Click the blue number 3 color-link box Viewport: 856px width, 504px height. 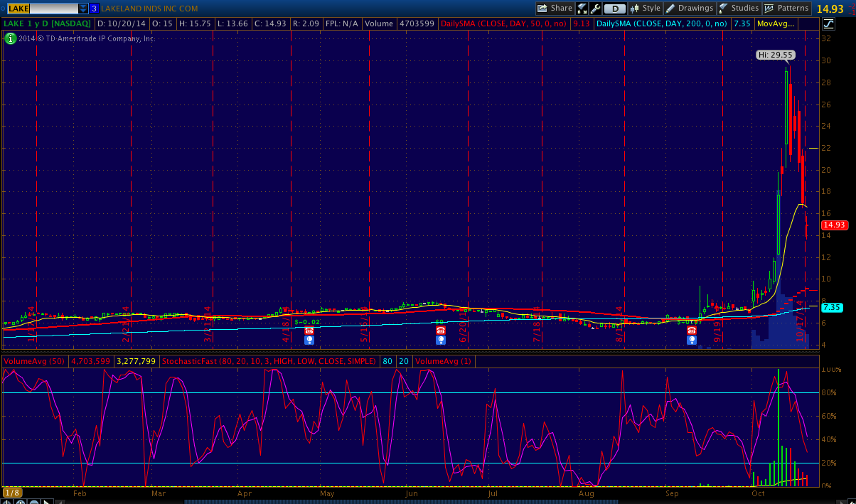(x=94, y=9)
